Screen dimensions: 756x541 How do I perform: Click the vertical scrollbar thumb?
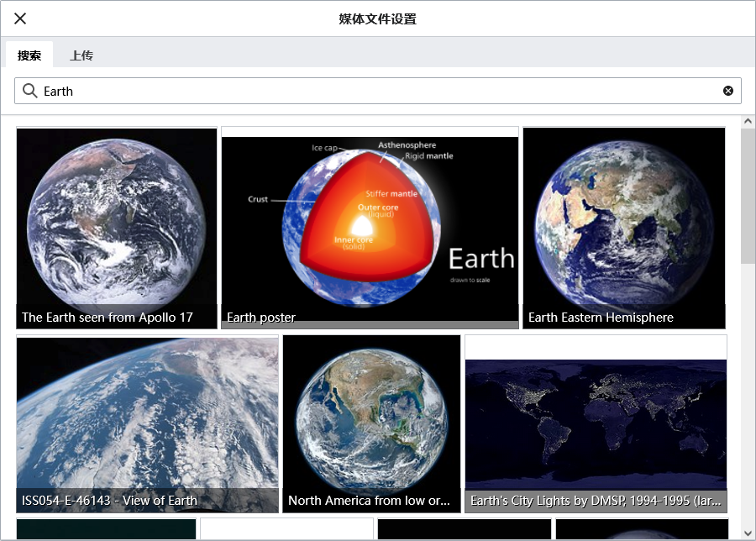748,195
